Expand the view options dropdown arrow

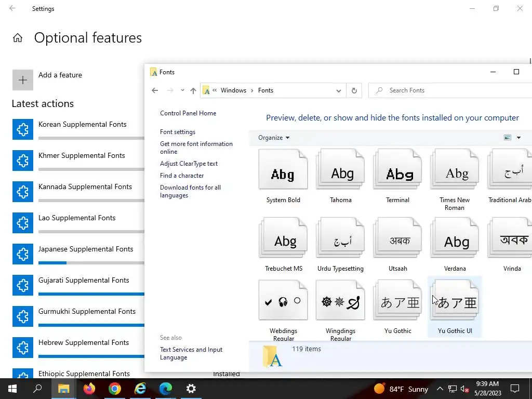(518, 137)
